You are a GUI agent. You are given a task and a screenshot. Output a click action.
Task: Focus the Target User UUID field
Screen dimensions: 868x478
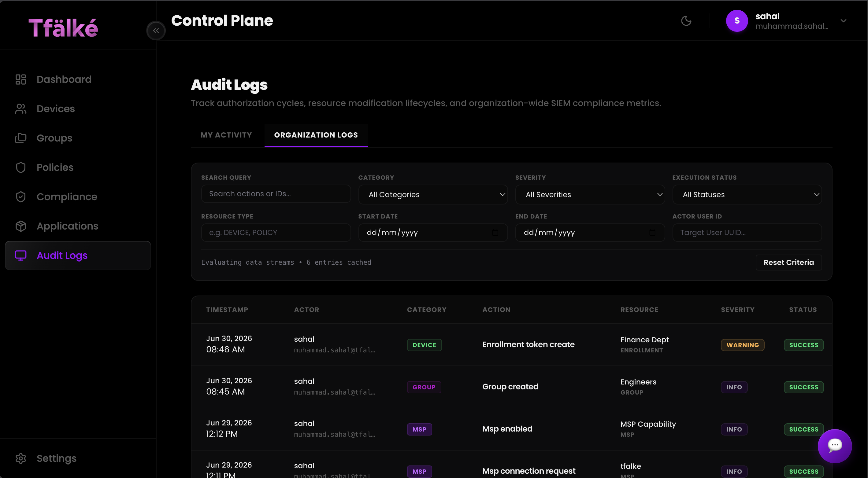tap(747, 233)
